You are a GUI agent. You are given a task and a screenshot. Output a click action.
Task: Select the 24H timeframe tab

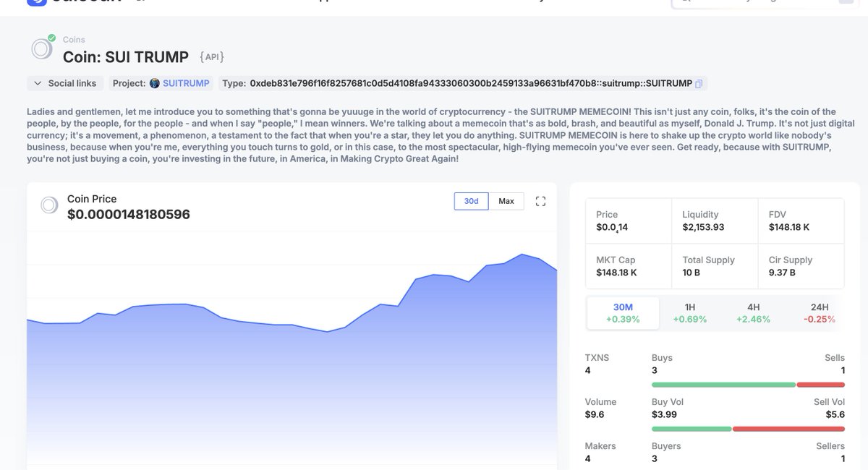click(x=820, y=313)
